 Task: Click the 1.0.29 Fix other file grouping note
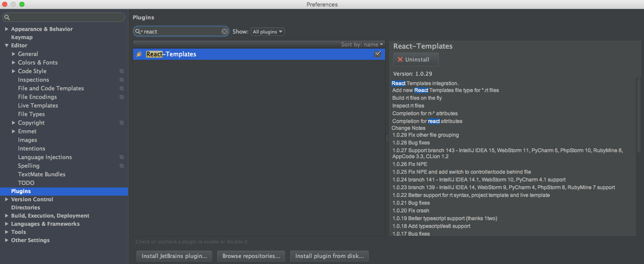425,135
